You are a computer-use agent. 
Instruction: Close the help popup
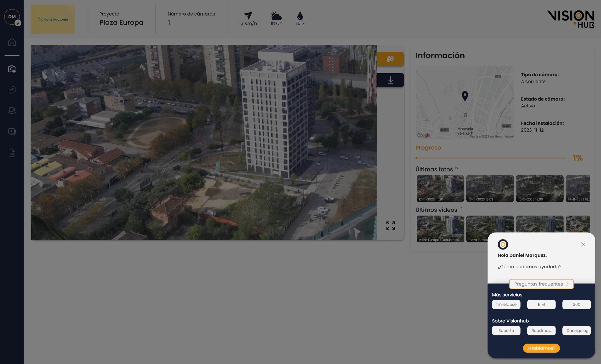pos(583,244)
